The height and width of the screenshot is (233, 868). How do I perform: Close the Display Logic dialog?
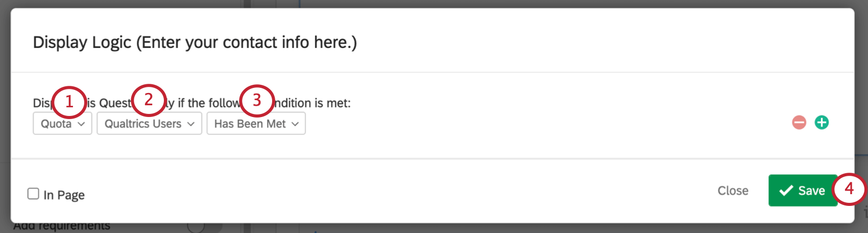733,191
